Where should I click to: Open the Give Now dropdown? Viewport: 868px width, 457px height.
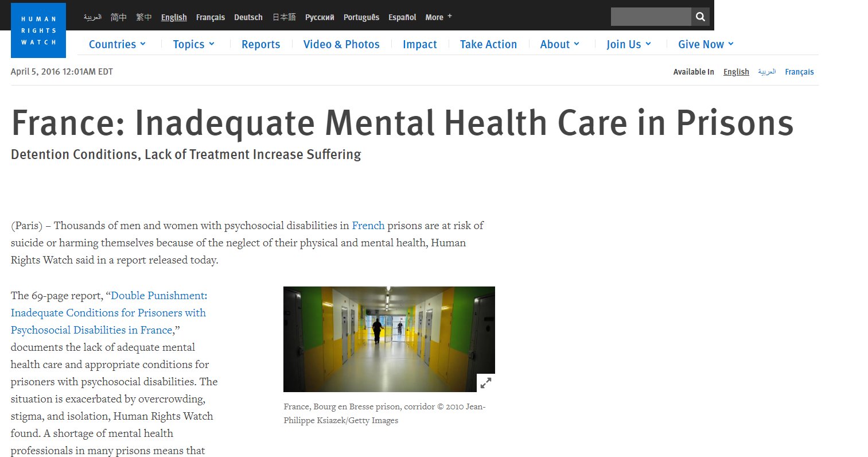click(x=706, y=44)
